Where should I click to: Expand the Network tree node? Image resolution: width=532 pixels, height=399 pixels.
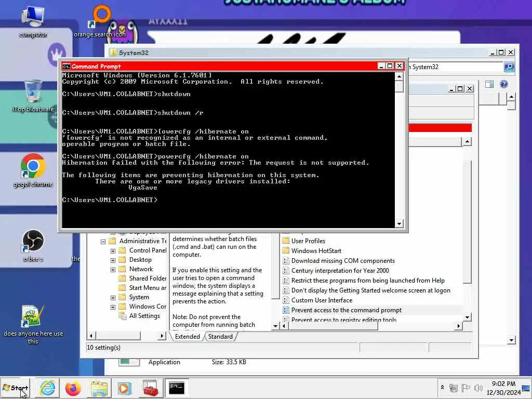[113, 270]
